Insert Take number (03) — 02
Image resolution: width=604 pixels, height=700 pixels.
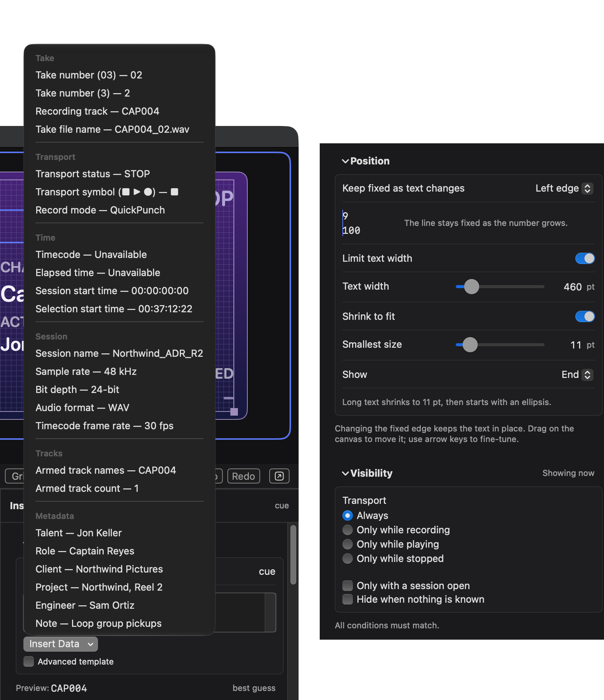120,75
